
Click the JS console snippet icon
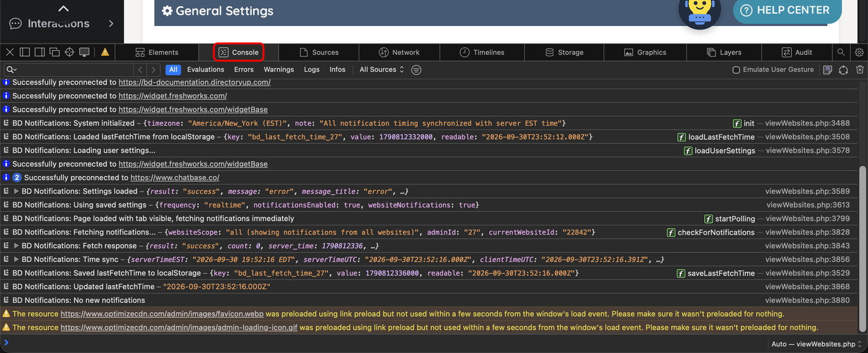click(x=827, y=70)
